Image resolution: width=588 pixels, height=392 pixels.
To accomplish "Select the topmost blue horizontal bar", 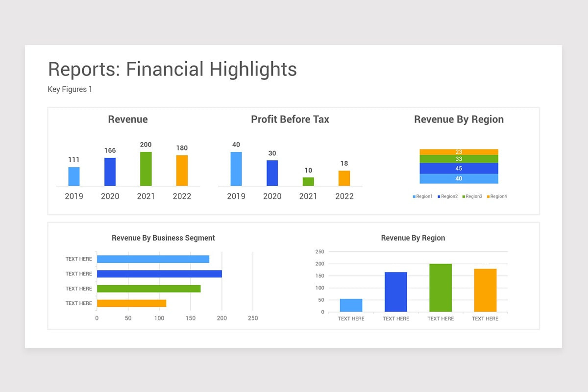I will (x=153, y=258).
